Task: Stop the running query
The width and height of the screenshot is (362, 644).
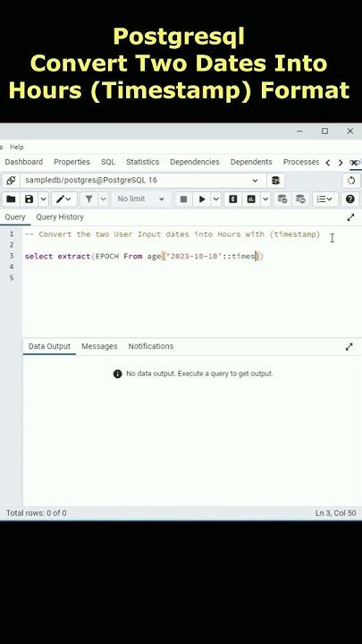Action: point(183,199)
